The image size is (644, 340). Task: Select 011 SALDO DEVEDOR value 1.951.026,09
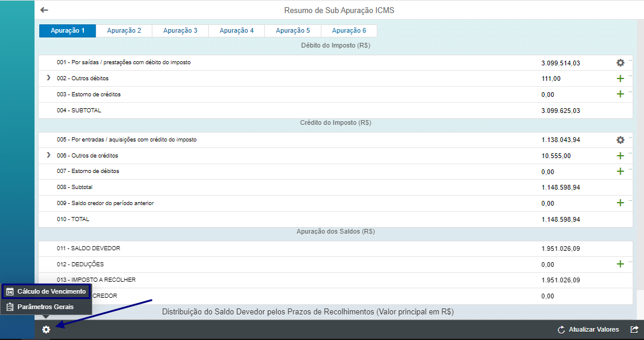(561, 248)
